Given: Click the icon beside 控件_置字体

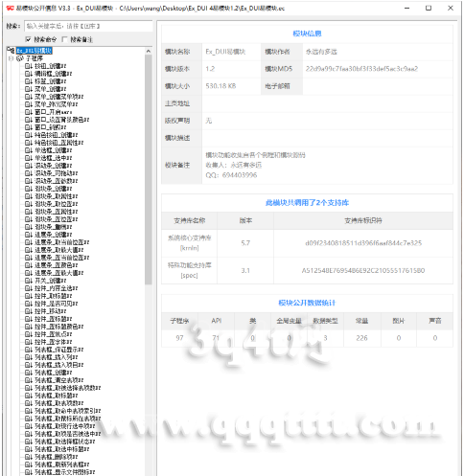Looking at the screenshot, I should (29, 342).
